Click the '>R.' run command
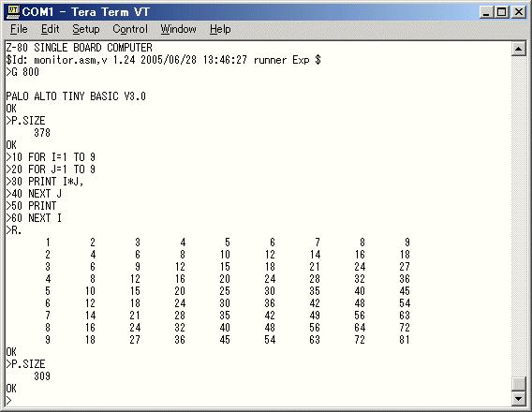 (x=14, y=230)
